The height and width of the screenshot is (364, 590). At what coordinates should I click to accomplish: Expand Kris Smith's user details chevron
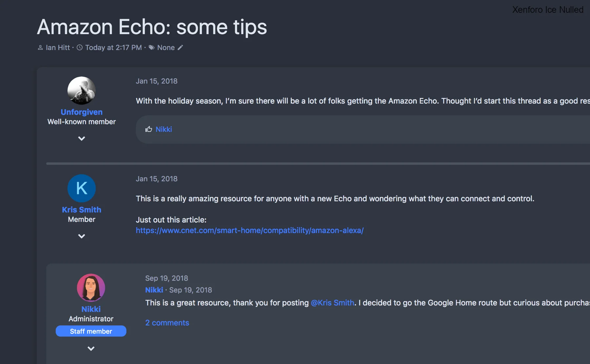point(82,236)
